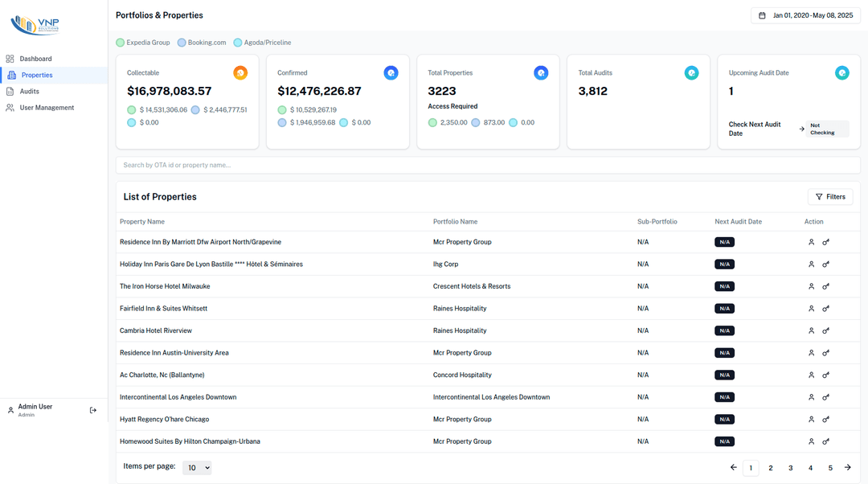The image size is (868, 484).
Task: Click user icon for Homewood Suites Champaign row
Action: pyautogui.click(x=812, y=441)
